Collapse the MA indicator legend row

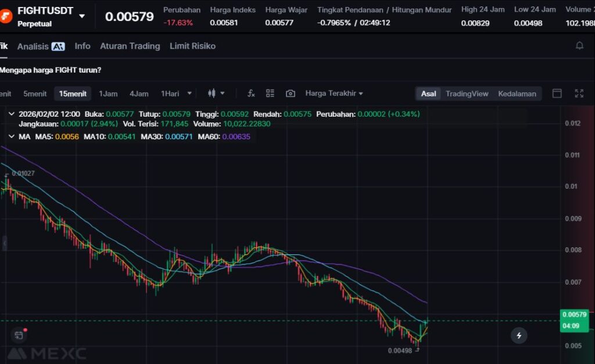coord(12,136)
